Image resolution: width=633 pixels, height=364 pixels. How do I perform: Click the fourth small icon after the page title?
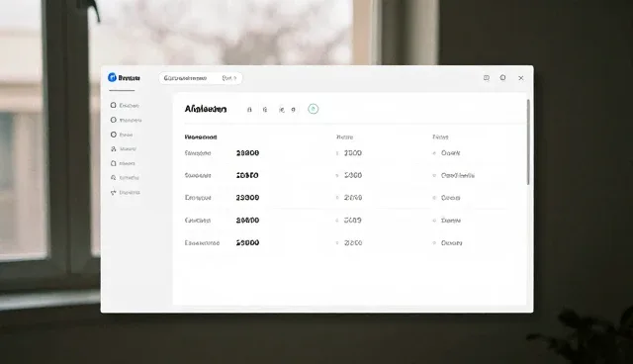pyautogui.click(x=294, y=110)
